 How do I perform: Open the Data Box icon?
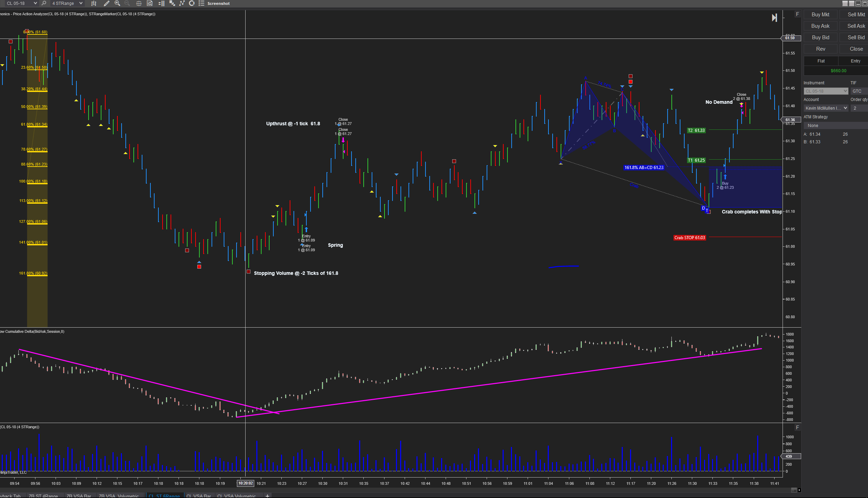click(150, 3)
